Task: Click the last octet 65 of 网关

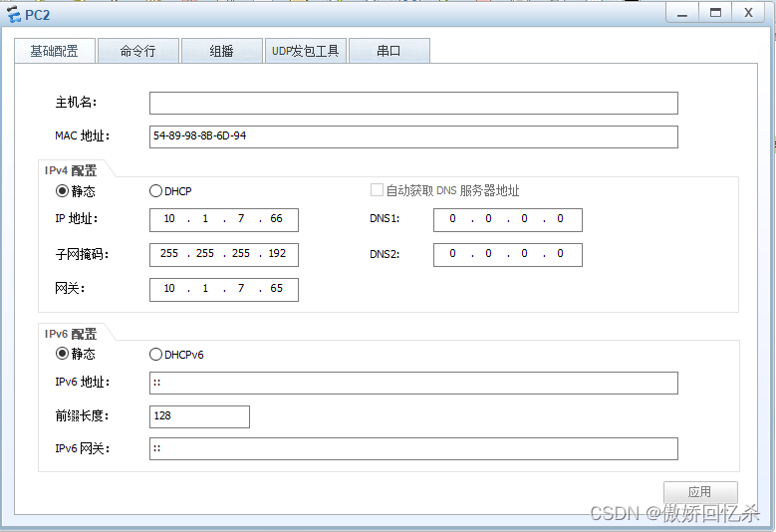Action: pyautogui.click(x=276, y=288)
